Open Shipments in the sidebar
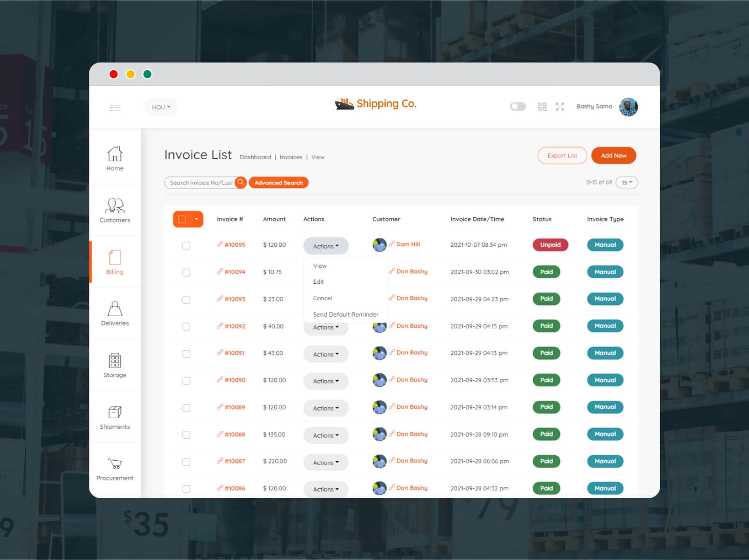The height and width of the screenshot is (560, 749). [115, 417]
